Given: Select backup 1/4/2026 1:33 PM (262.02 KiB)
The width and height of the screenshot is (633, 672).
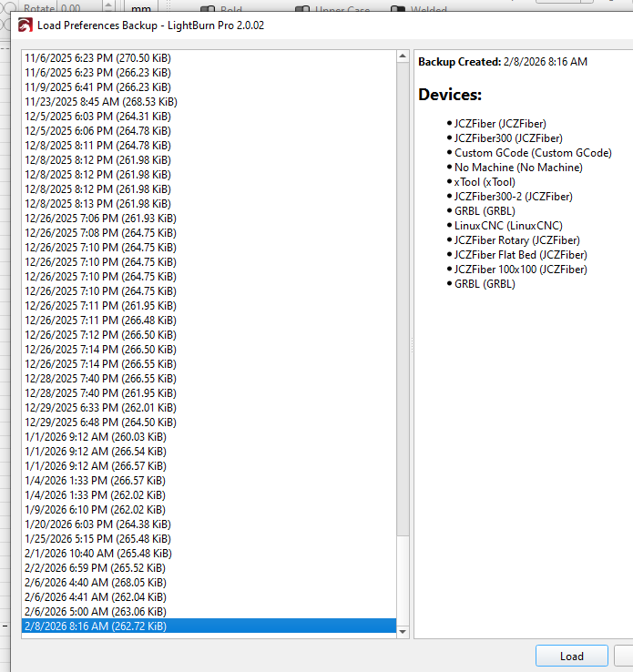Looking at the screenshot, I should 209,495.
